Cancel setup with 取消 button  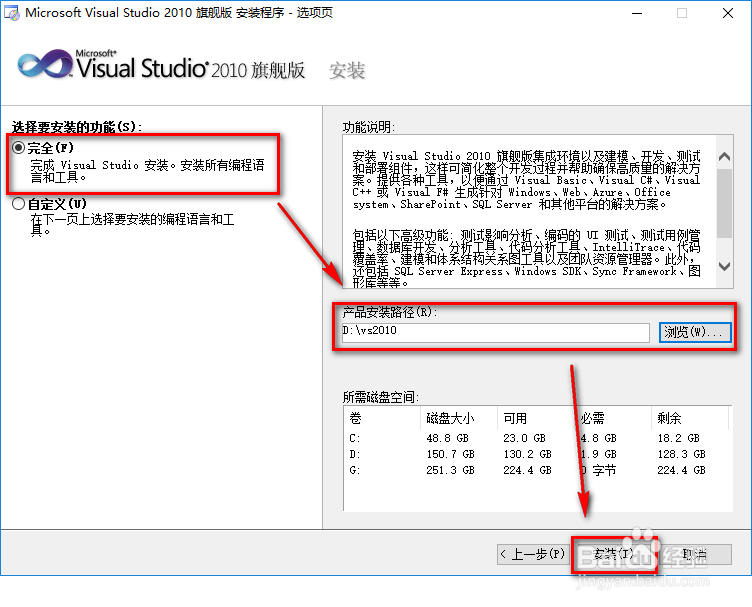(694, 554)
